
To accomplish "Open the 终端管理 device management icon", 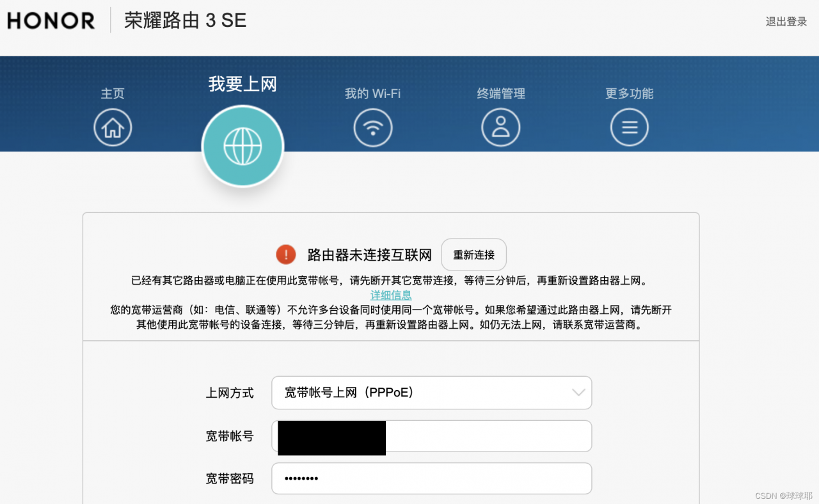I will click(x=501, y=127).
